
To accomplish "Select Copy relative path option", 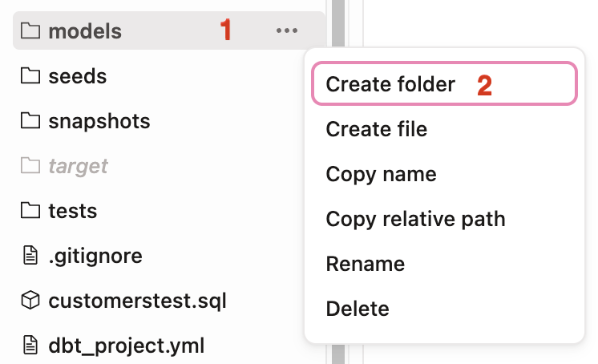I will (x=415, y=219).
